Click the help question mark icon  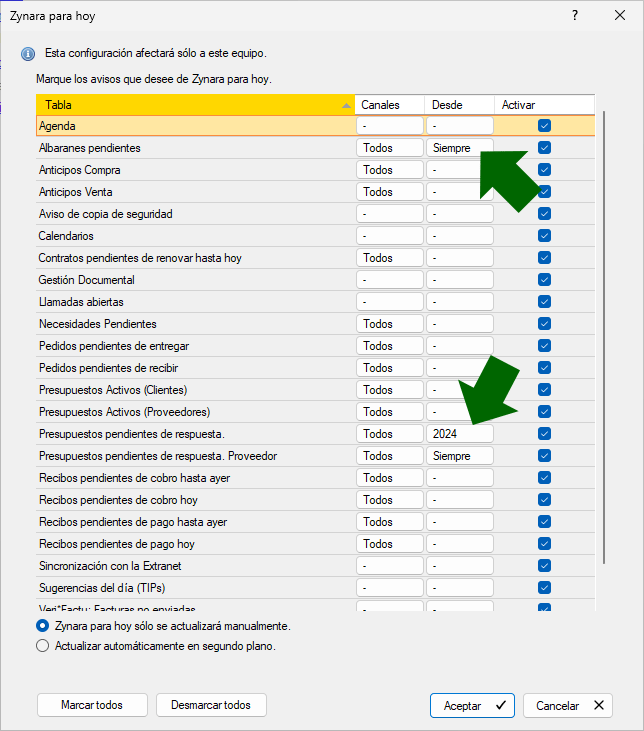click(575, 16)
